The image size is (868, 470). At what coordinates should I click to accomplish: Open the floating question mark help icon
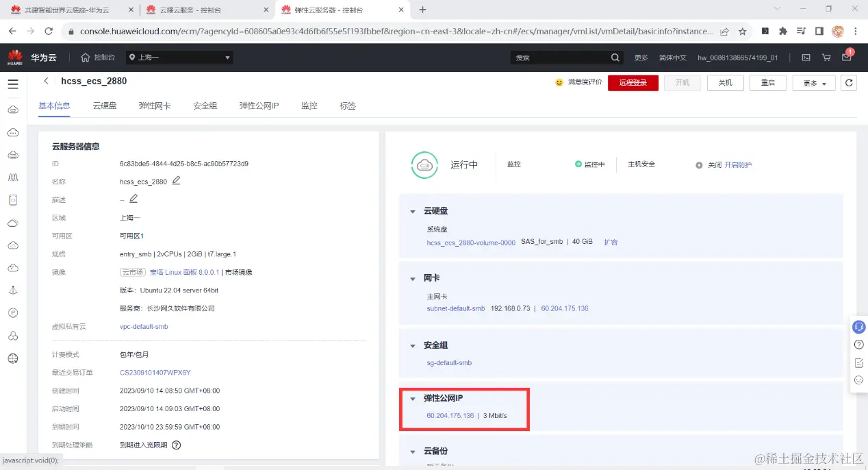click(859, 345)
